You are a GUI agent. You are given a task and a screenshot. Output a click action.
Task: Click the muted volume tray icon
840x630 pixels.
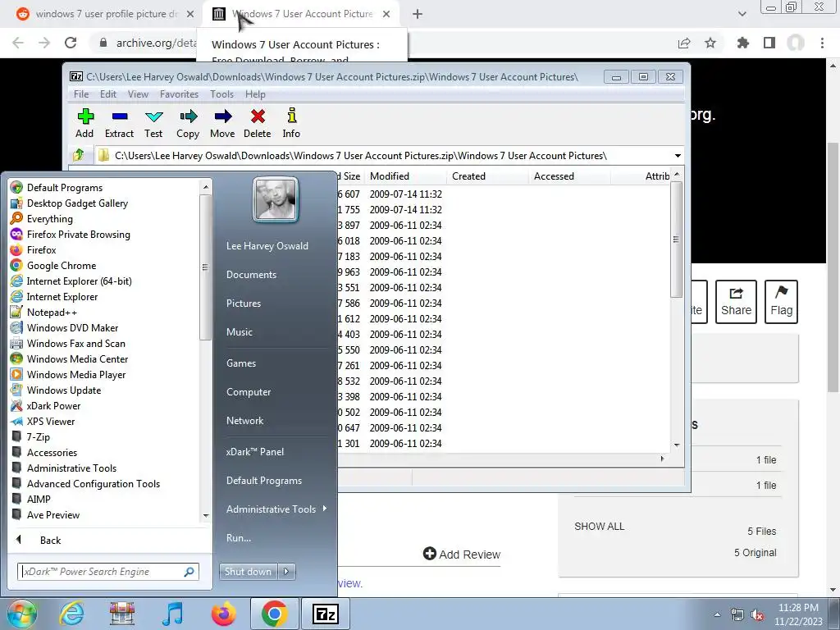(x=757, y=615)
